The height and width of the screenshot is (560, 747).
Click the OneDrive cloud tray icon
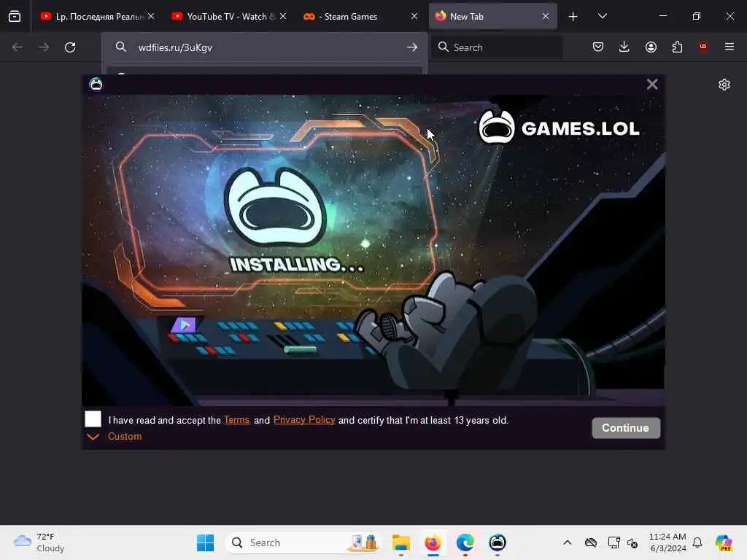(x=591, y=542)
